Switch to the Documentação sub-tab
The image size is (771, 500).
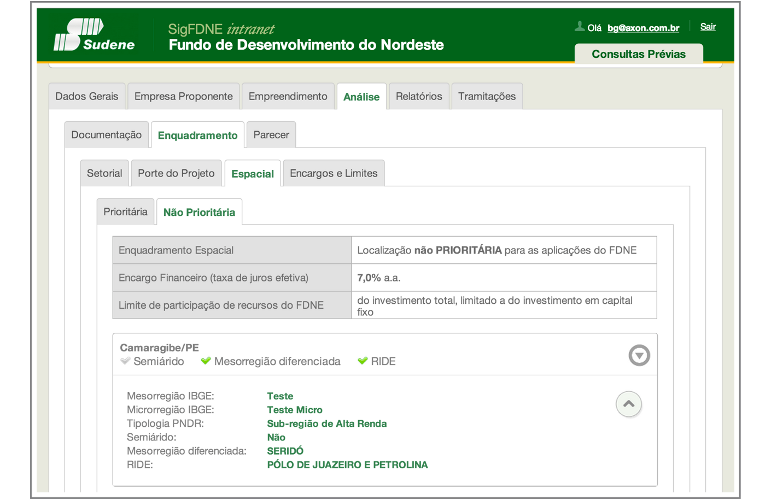pos(106,135)
